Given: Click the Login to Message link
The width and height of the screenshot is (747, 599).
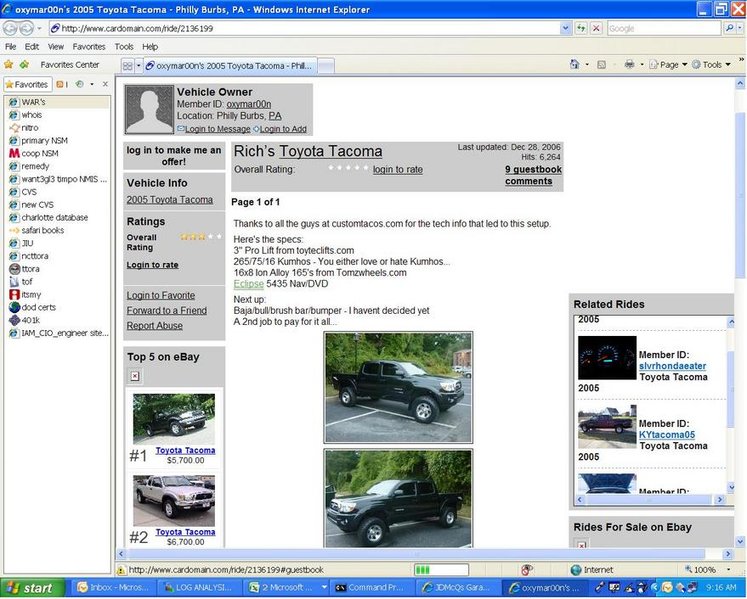Looking at the screenshot, I should [x=218, y=129].
